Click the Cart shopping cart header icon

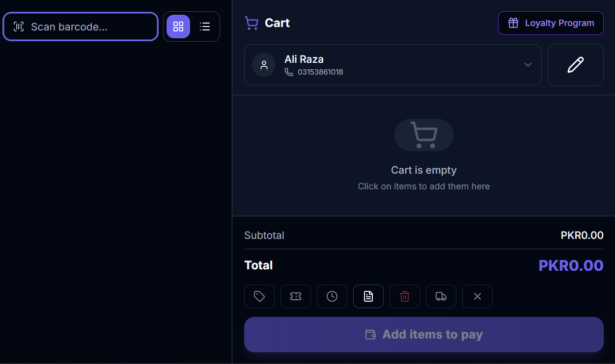[x=252, y=23]
